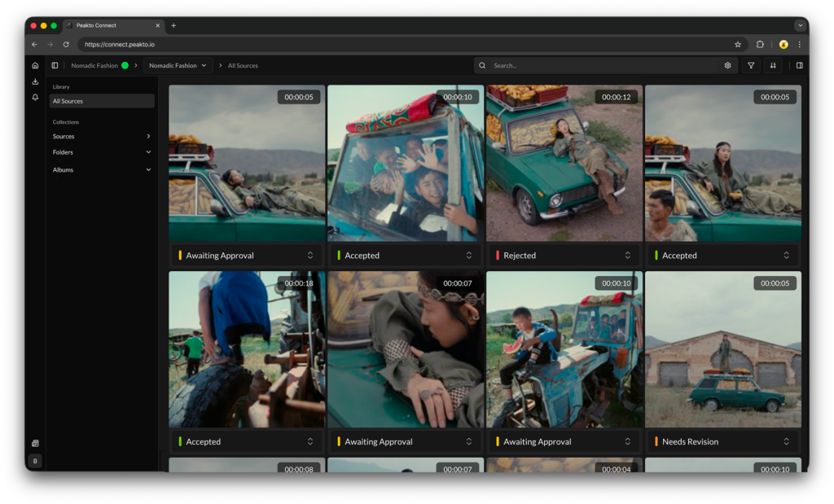Go back with browser back arrow
834x504 pixels.
click(34, 45)
